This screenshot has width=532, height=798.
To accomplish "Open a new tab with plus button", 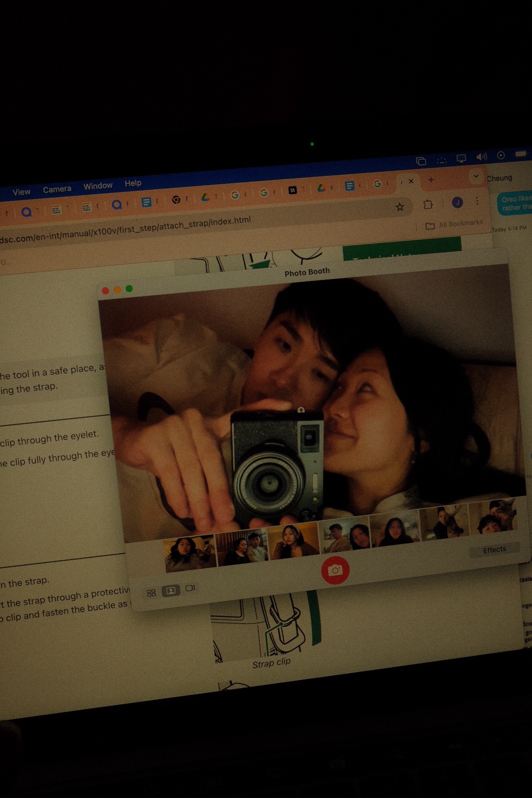I will [431, 180].
